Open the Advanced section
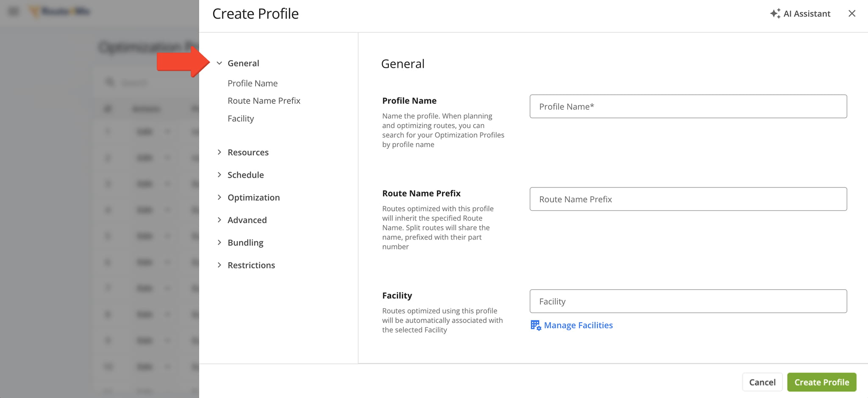Viewport: 868px width, 398px height. click(247, 220)
